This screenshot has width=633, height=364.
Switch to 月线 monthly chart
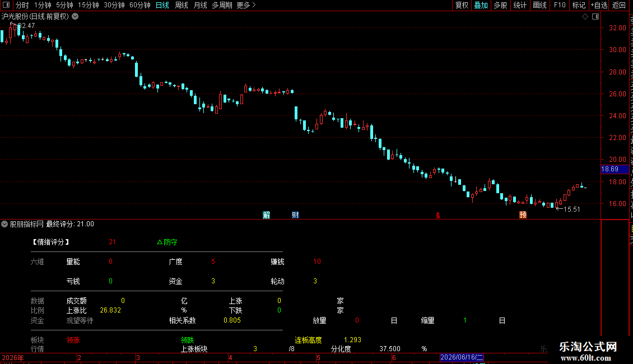click(200, 5)
